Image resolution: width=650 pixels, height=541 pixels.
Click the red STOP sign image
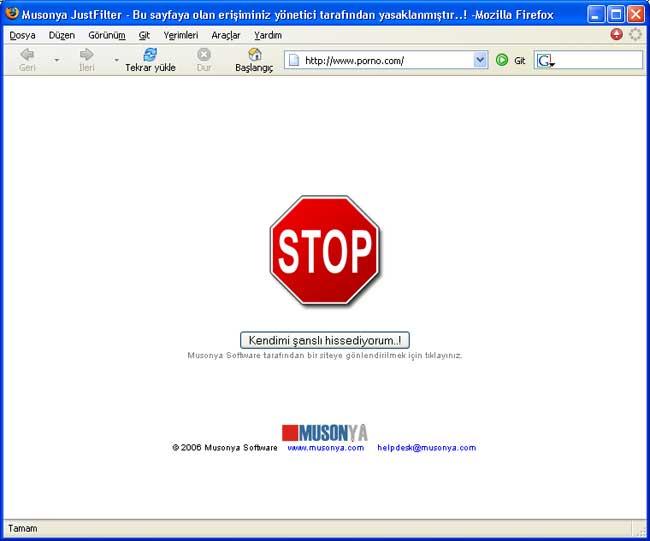click(325, 250)
